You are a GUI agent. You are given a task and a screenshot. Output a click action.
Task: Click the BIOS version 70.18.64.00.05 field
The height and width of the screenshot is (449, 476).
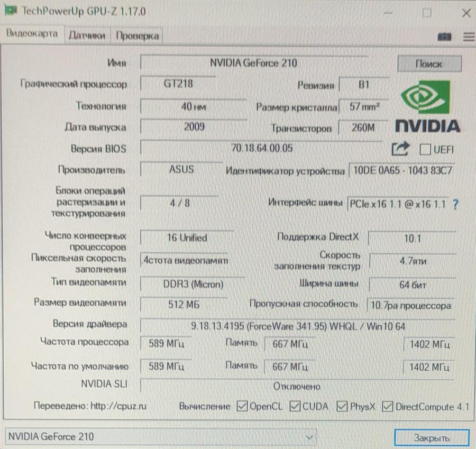pos(262,148)
